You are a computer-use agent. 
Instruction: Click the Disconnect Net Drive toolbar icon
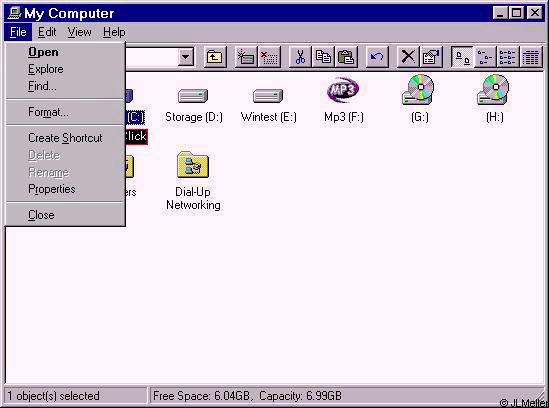click(x=269, y=57)
